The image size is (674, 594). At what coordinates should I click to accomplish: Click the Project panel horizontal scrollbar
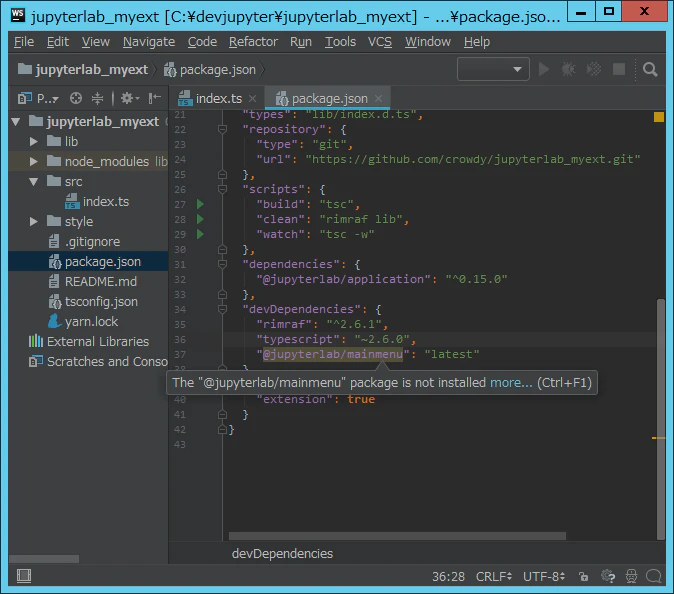pos(44,559)
